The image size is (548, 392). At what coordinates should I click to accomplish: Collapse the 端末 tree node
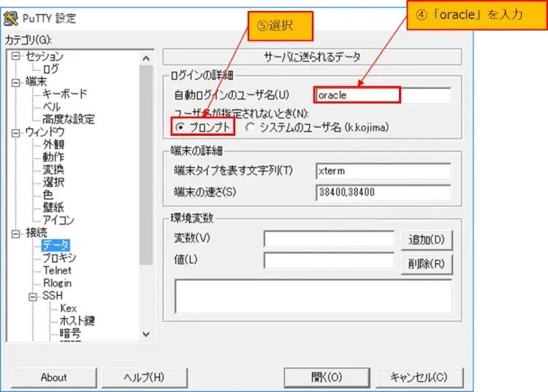tap(16, 82)
